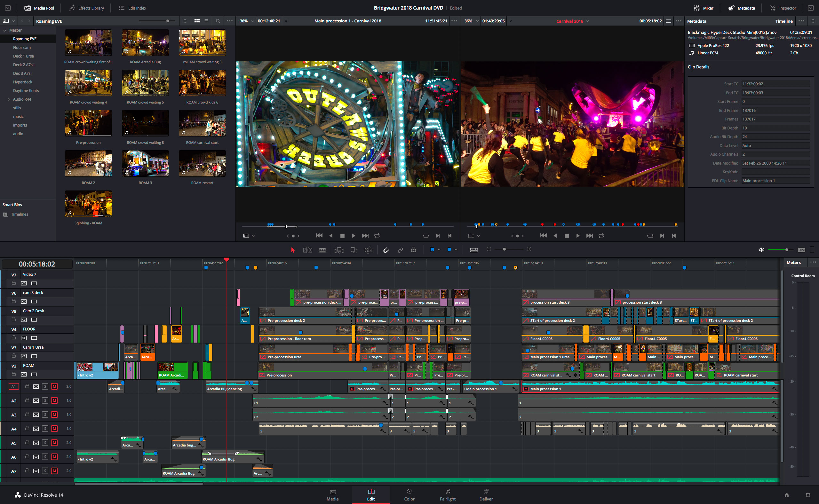819x504 pixels.
Task: Click the position lock padlock icon
Action: tap(413, 250)
